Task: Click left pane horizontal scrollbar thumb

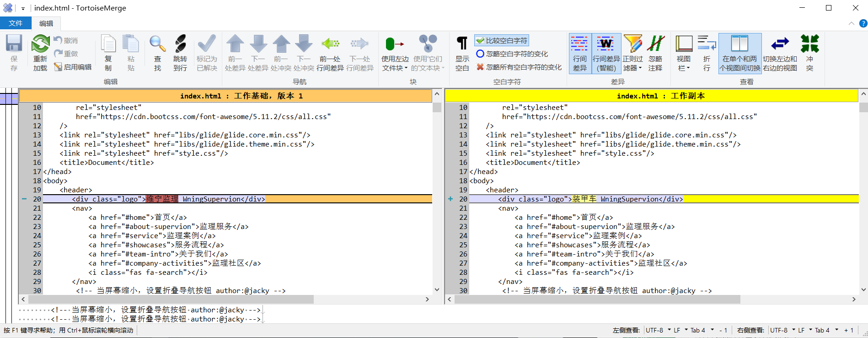Action: [x=171, y=299]
